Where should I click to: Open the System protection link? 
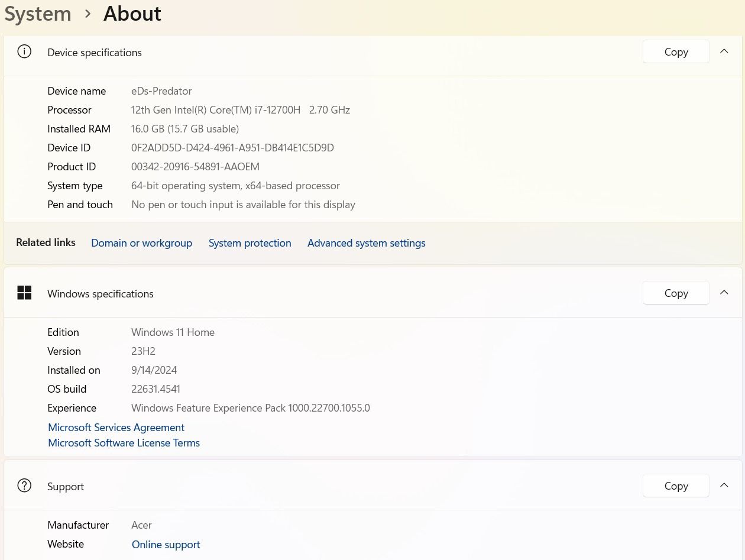[250, 243]
